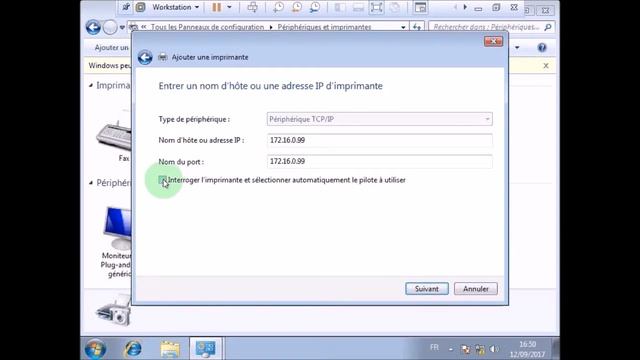Pause the virtual machine
Viewport: 640px width, 360px height.
coord(216,7)
